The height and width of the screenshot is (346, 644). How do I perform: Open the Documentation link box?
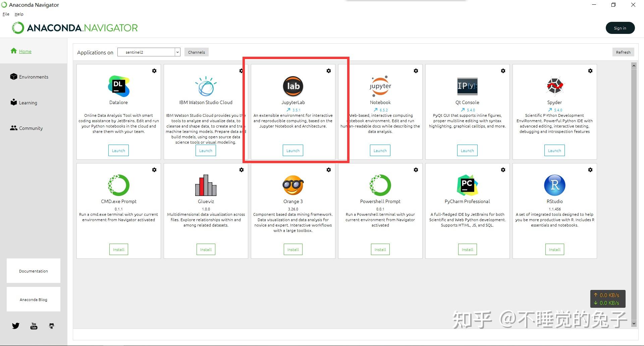pos(34,271)
